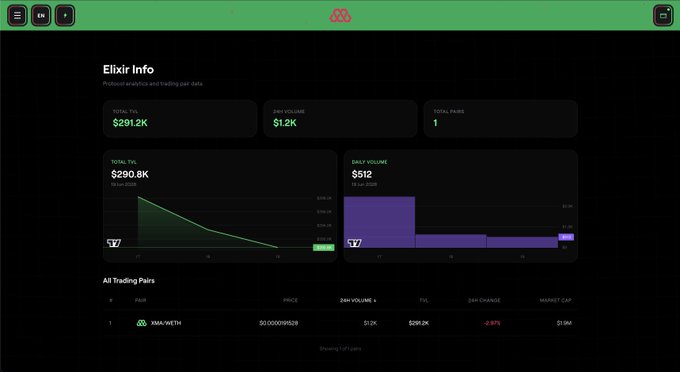Sort table by TVL column header
This screenshot has width=680, height=372.
point(424,300)
